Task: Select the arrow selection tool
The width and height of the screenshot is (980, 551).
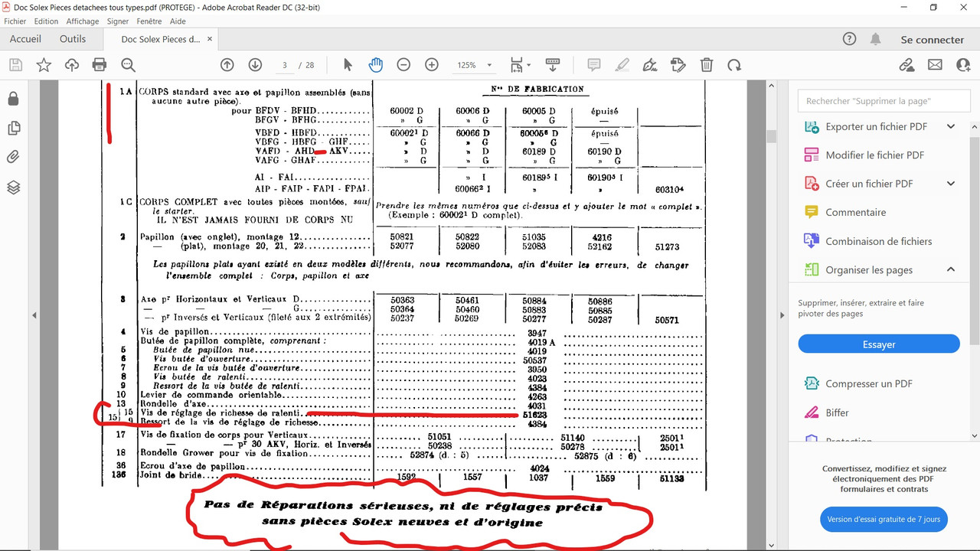Action: pyautogui.click(x=348, y=65)
